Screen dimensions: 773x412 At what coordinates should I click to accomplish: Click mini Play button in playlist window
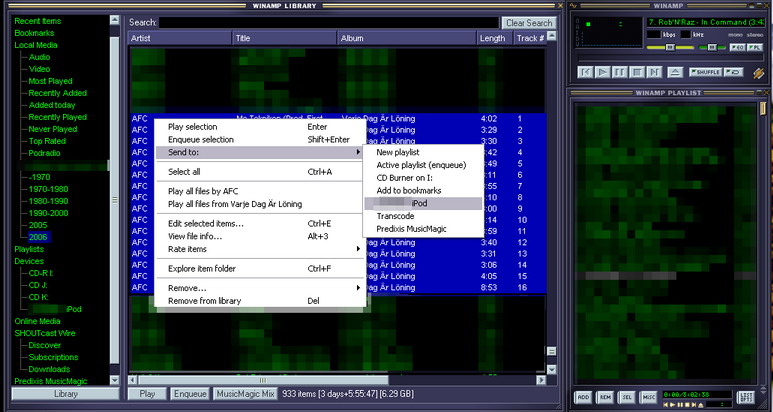click(671, 404)
